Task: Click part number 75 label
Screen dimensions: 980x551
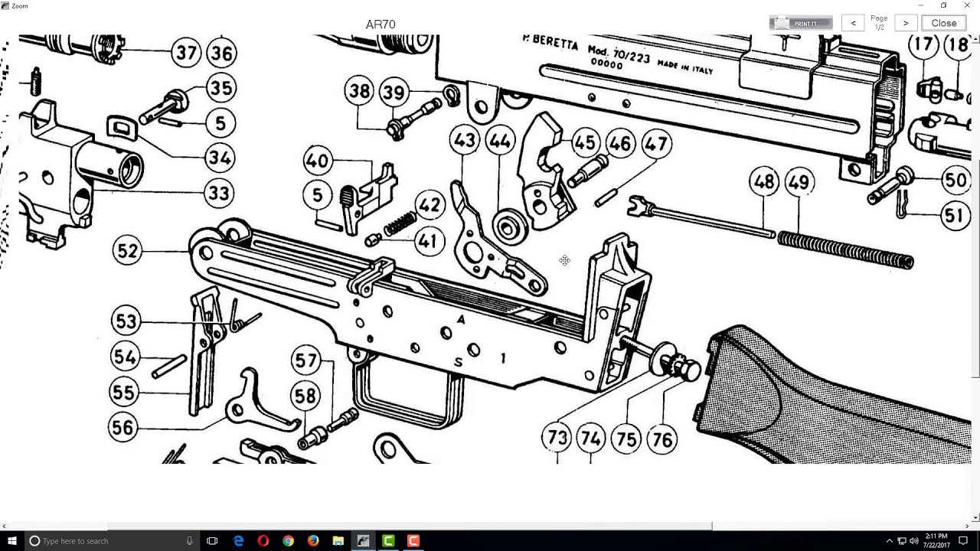Action: pyautogui.click(x=626, y=439)
